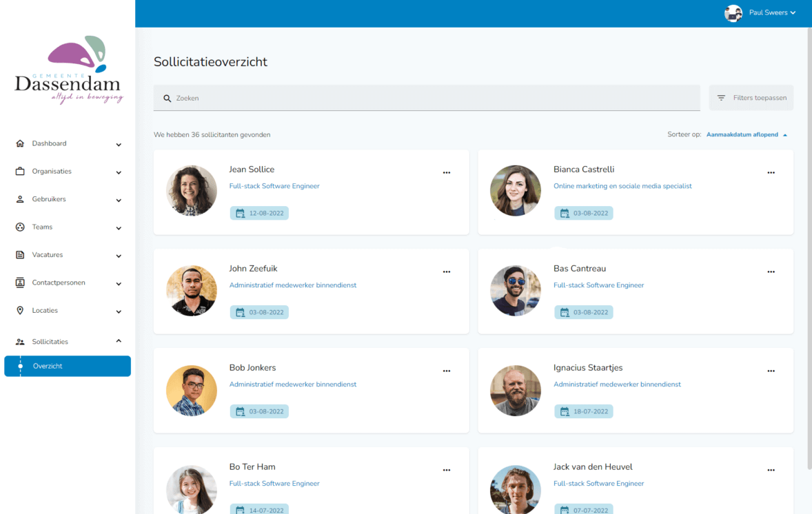Click the Vacatures document icon

20,255
